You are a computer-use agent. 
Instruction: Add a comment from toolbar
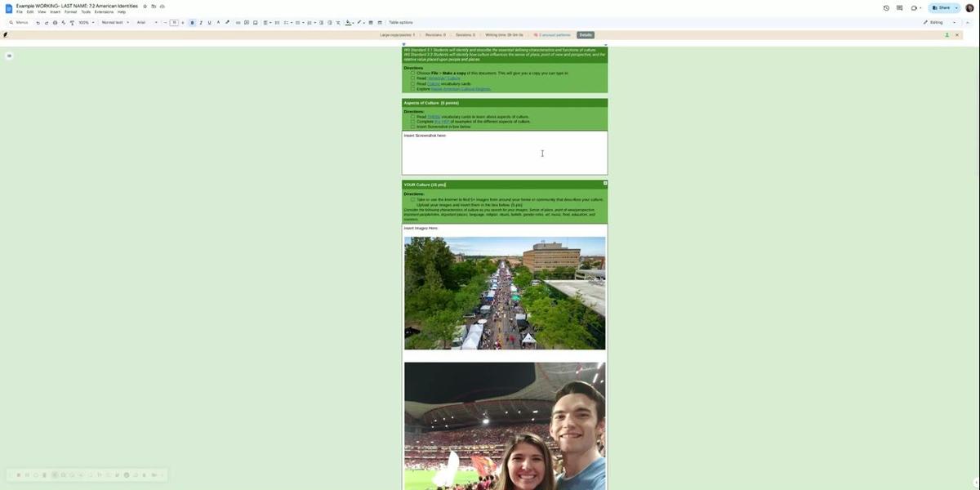point(247,22)
